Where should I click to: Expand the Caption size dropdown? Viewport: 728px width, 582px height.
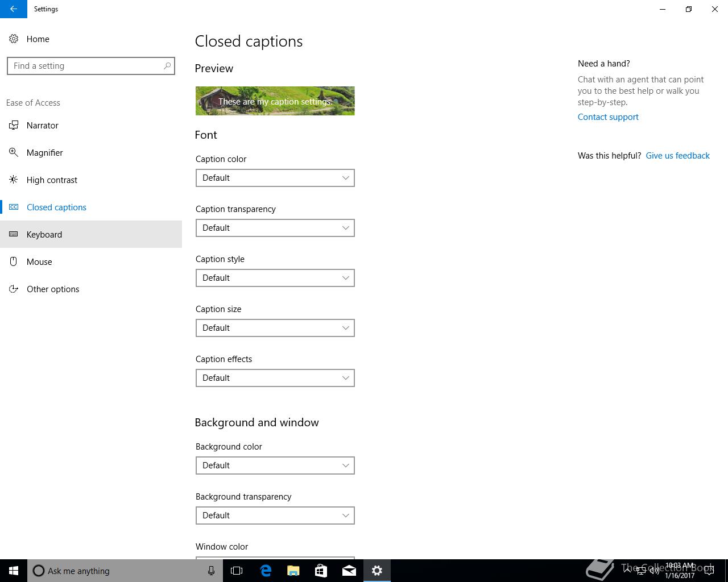click(x=275, y=328)
